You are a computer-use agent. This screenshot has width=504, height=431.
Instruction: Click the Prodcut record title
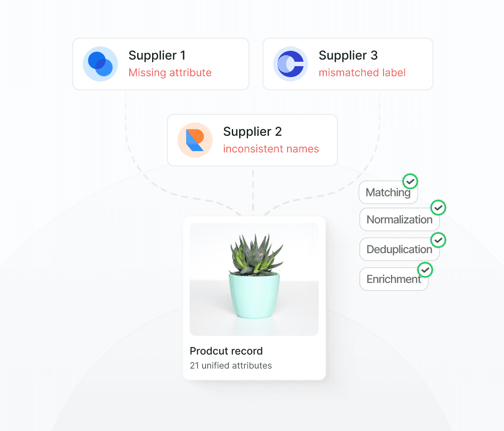point(226,351)
